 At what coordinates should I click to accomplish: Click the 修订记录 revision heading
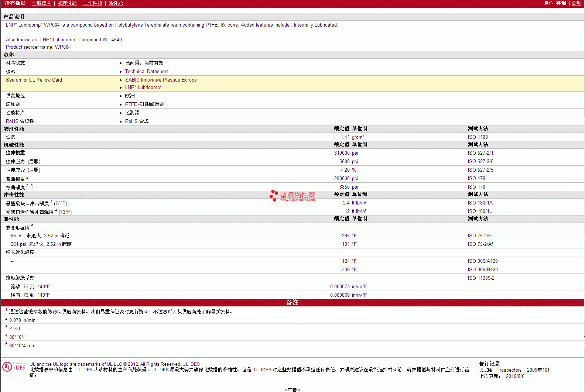point(489,364)
